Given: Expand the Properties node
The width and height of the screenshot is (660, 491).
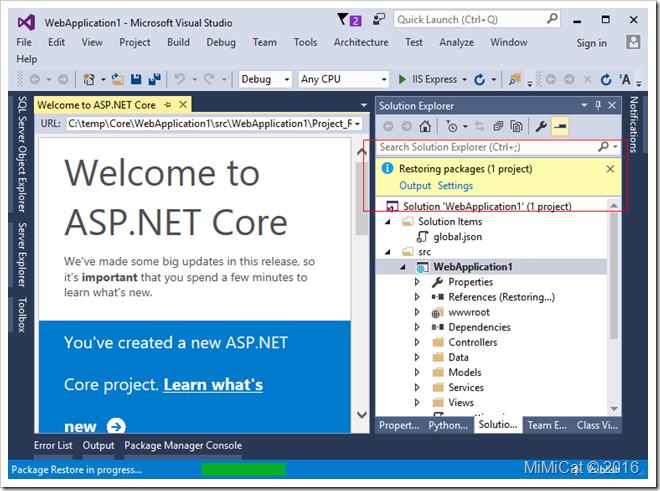Looking at the screenshot, I should (417, 282).
